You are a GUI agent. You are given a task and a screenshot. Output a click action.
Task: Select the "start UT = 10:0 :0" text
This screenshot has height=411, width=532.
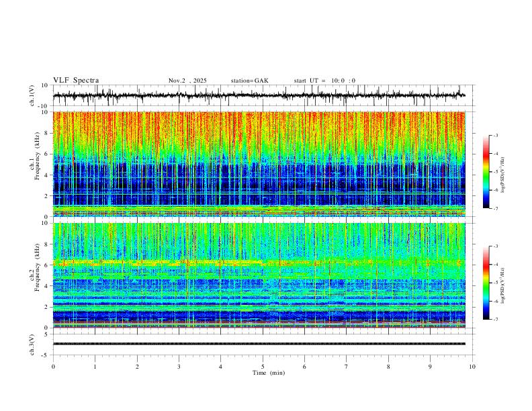point(324,81)
